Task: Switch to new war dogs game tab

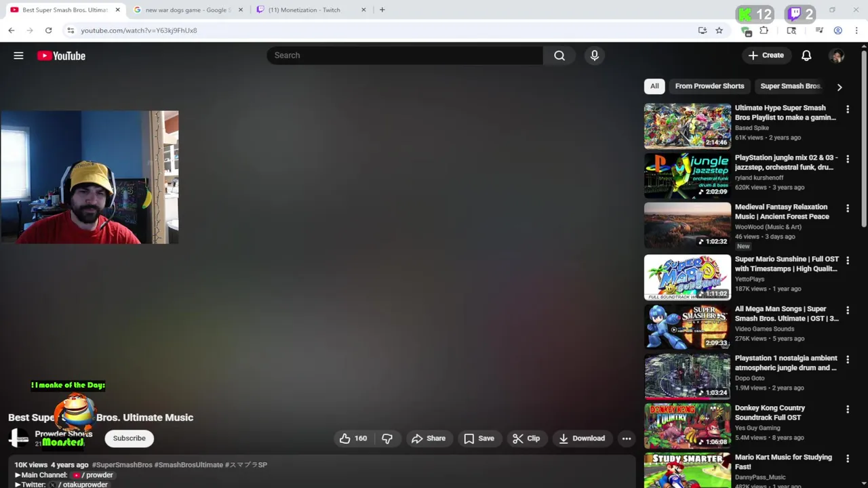Action: click(188, 9)
